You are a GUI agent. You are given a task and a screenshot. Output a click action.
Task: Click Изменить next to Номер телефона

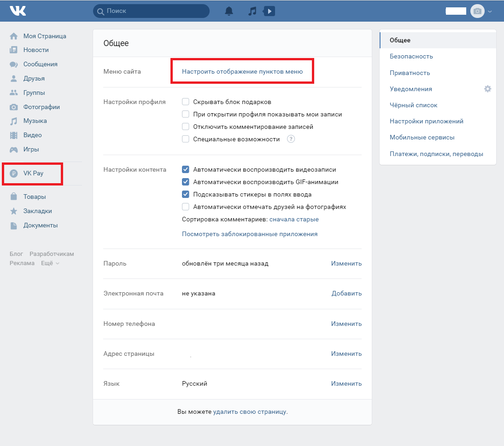click(x=346, y=324)
